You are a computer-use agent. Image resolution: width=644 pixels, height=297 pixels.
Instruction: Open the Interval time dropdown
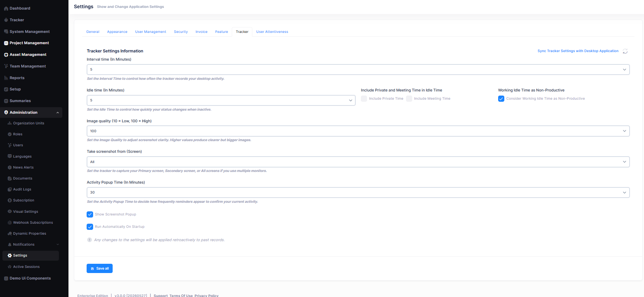[358, 70]
